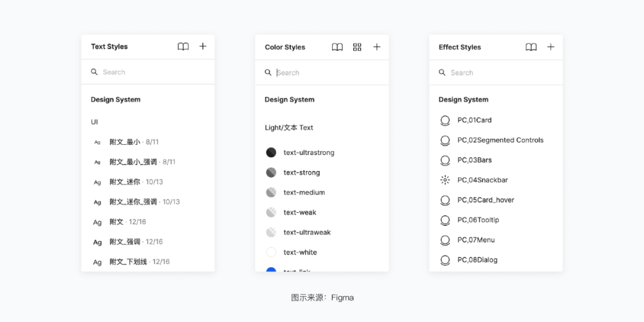
Task: Pick the text-ultrastrong color swatch
Action: [271, 153]
